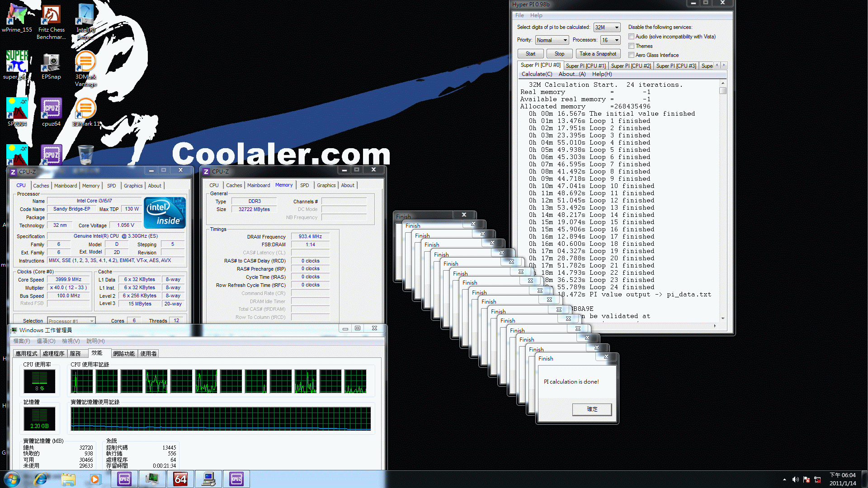Open the Action Center flag tray icon
The height and width of the screenshot is (488, 868).
[x=807, y=479]
